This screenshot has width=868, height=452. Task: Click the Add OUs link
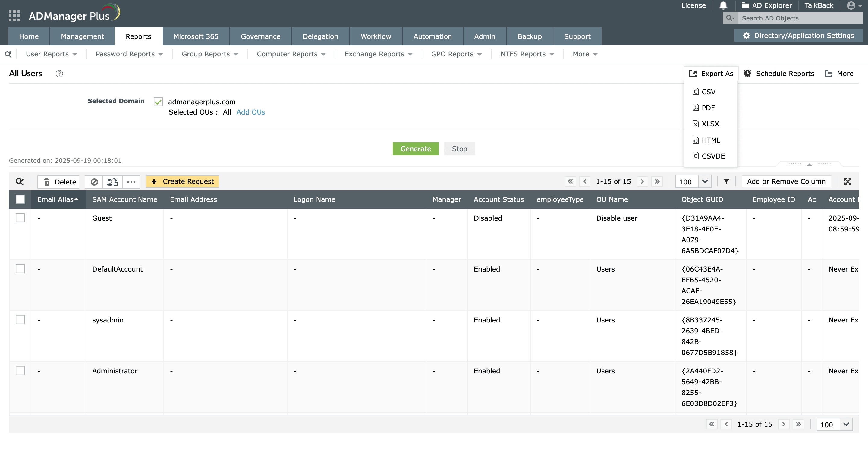tap(250, 112)
